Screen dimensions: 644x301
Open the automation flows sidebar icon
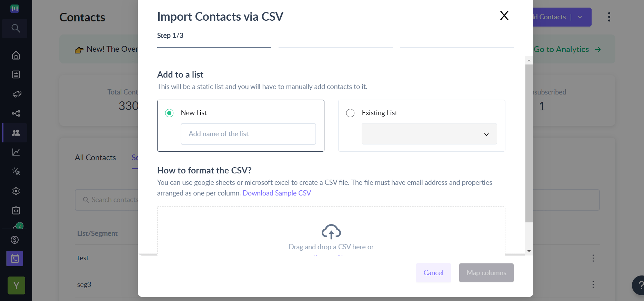16,113
